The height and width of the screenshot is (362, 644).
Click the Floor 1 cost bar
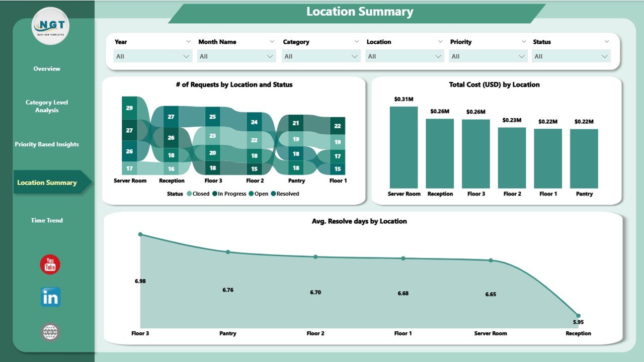(548, 159)
